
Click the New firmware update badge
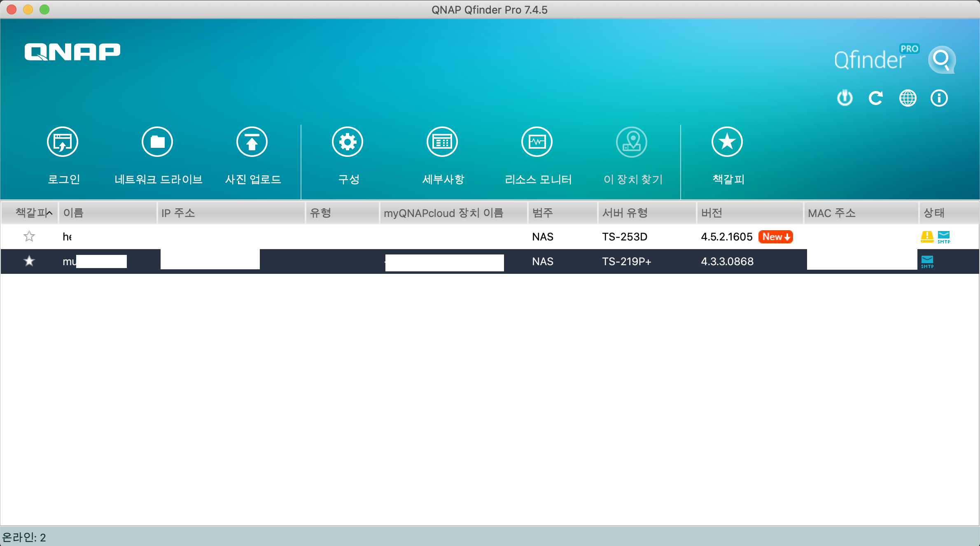776,237
